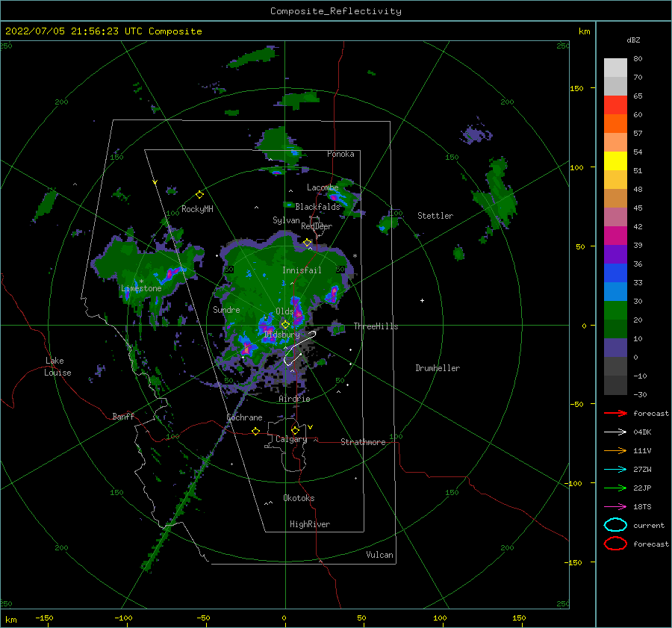Image resolution: width=672 pixels, height=628 pixels.
Task: Click the Sundre town label
Action: (x=226, y=309)
